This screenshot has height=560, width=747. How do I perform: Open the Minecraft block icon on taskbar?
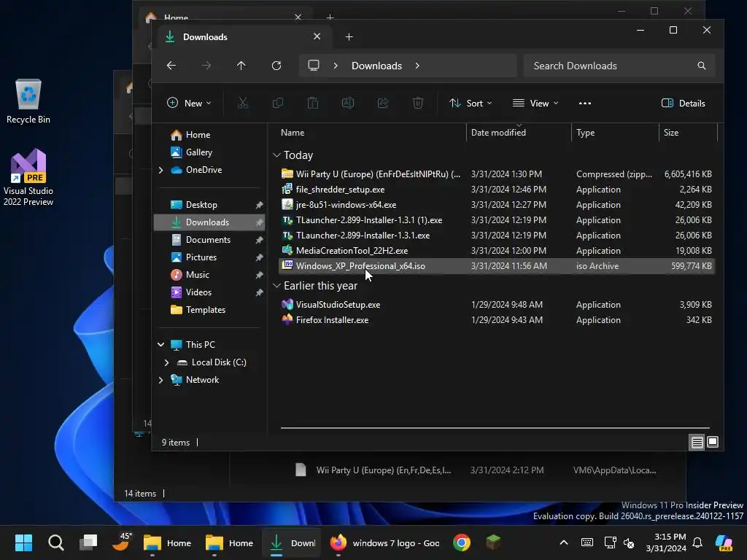click(x=493, y=542)
